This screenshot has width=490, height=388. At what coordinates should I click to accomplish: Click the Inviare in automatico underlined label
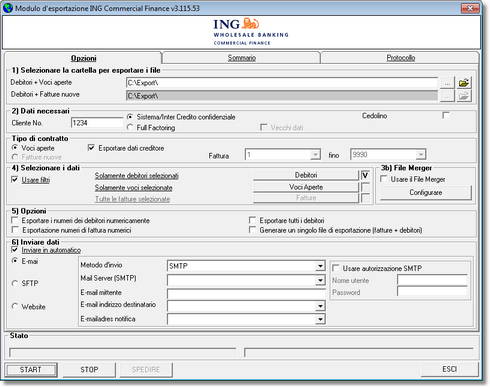point(51,250)
